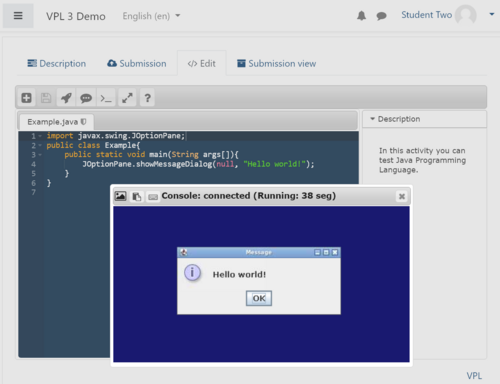The image size is (500, 384).
Task: Fold the class block at line 2
Action: [40, 145]
